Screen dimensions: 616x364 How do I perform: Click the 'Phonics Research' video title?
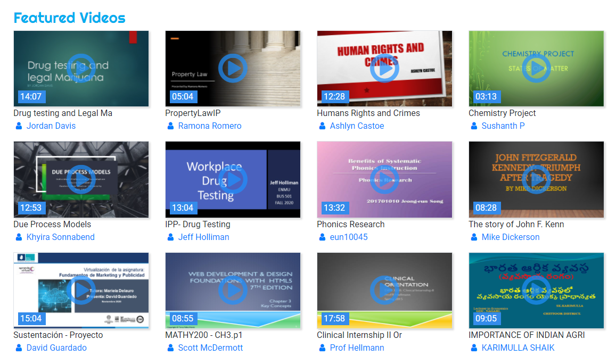(x=351, y=224)
